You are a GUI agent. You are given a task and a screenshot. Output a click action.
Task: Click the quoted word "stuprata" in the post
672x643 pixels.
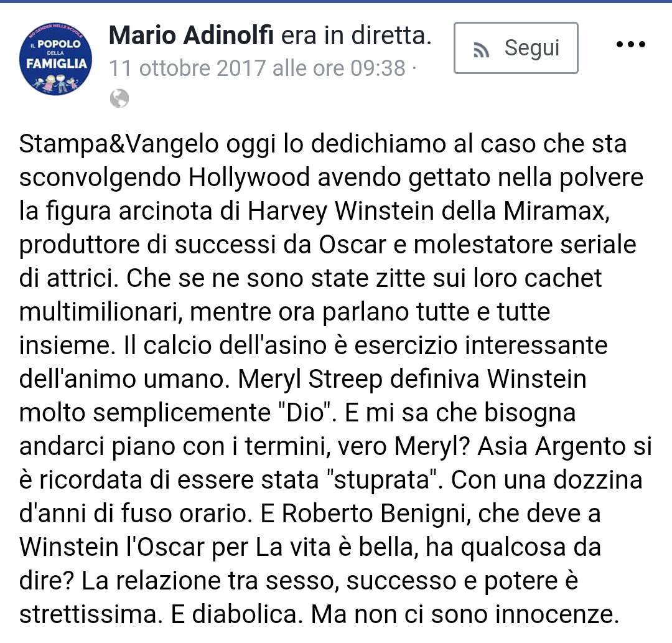tap(381, 480)
